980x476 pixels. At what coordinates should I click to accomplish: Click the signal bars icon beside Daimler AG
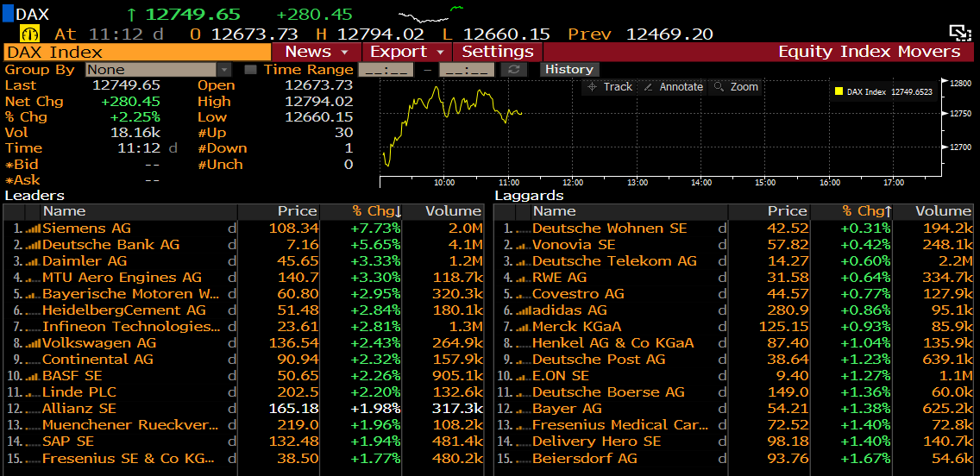pos(33,261)
